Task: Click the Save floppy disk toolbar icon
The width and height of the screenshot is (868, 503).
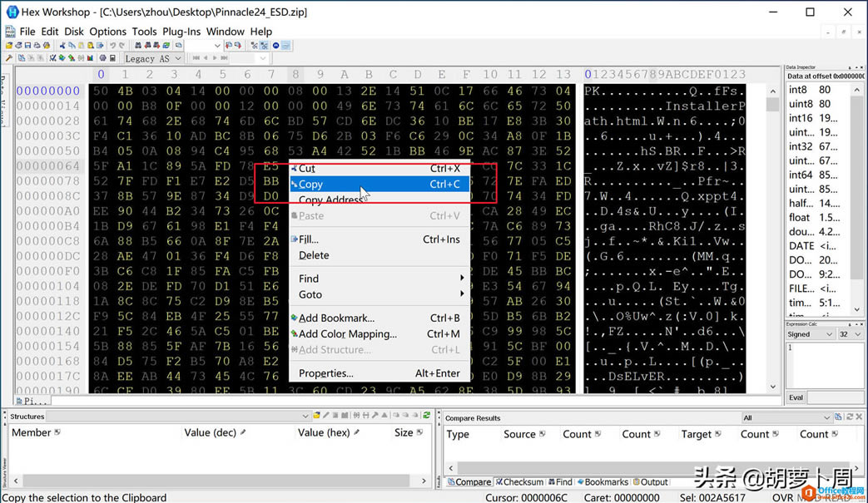Action: pyautogui.click(x=27, y=46)
